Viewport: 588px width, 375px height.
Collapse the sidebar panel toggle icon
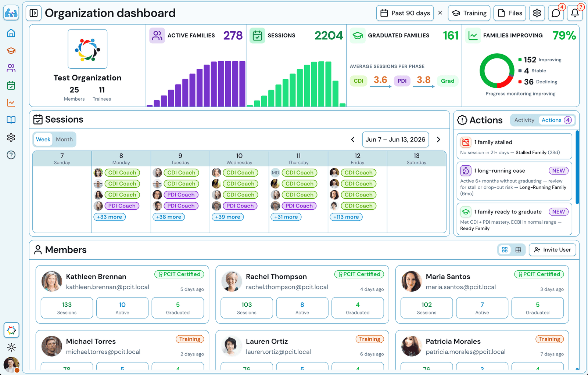click(33, 13)
